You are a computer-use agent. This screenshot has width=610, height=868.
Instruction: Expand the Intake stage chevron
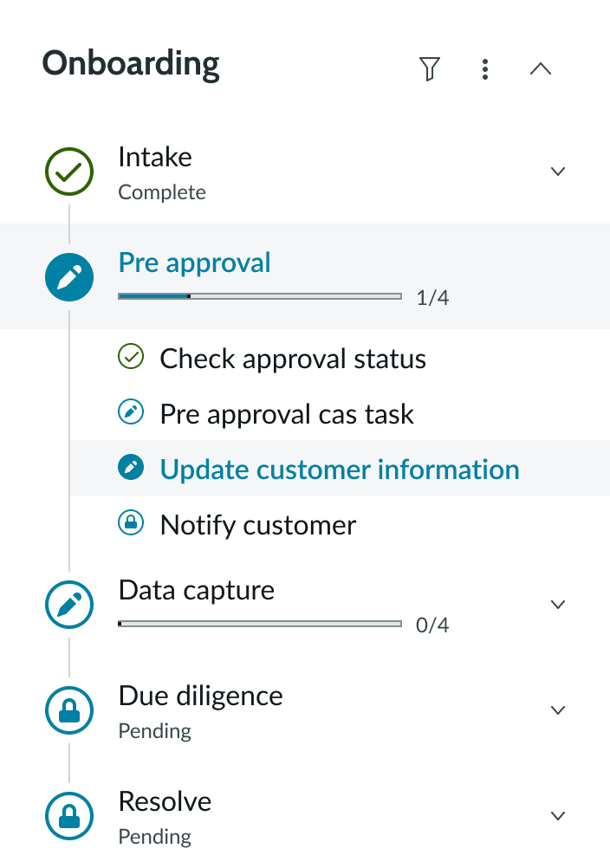[x=558, y=172]
